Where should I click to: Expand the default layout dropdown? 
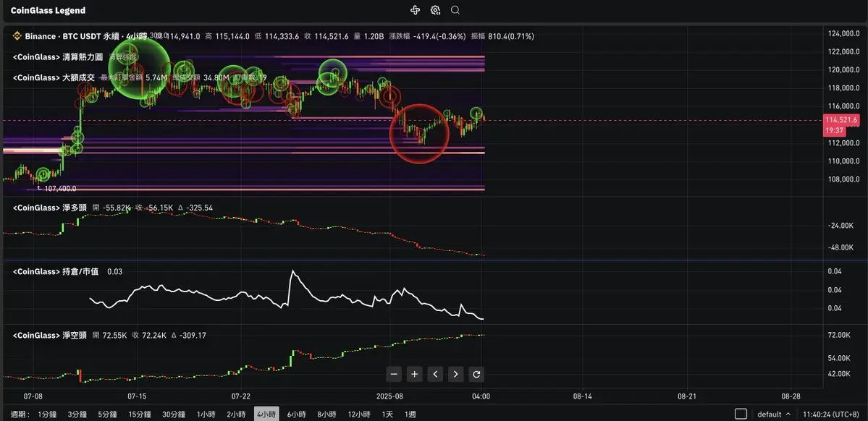774,414
